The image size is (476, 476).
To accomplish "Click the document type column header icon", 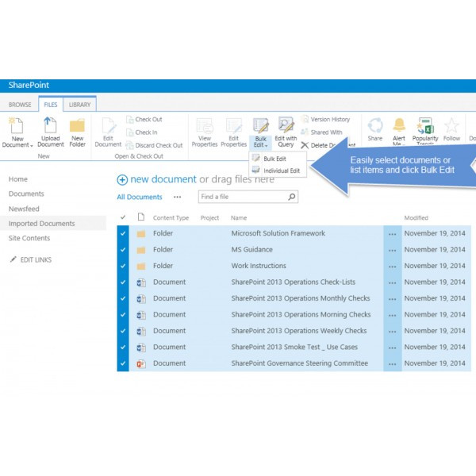I will (141, 217).
